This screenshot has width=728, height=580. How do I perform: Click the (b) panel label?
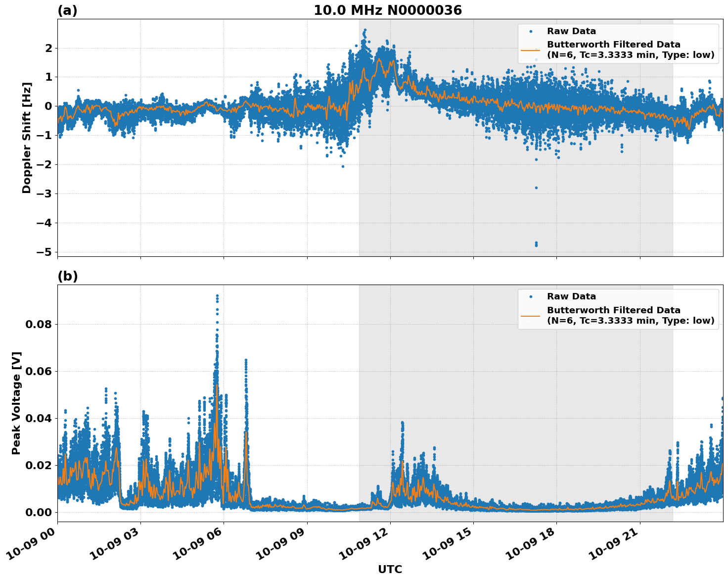[x=67, y=276]
